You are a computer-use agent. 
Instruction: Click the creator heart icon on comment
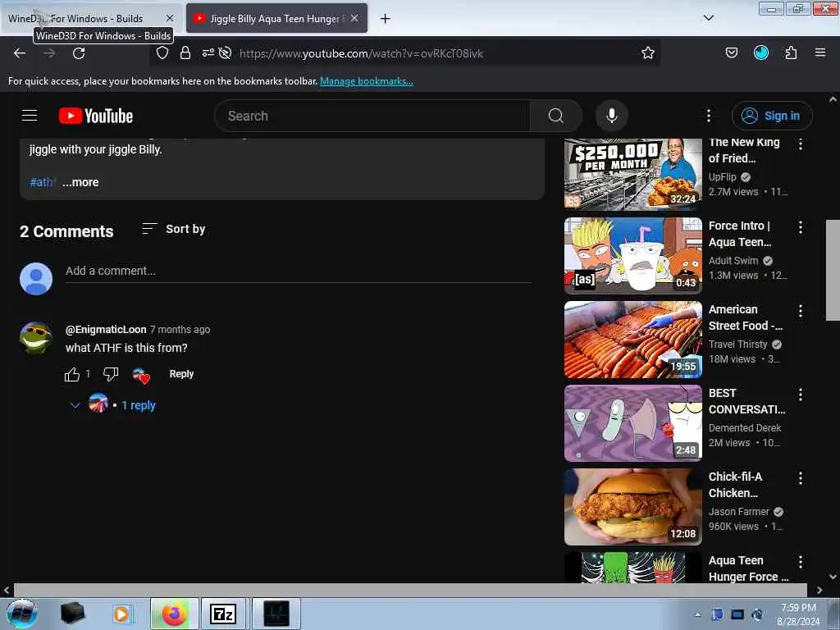pyautogui.click(x=141, y=376)
